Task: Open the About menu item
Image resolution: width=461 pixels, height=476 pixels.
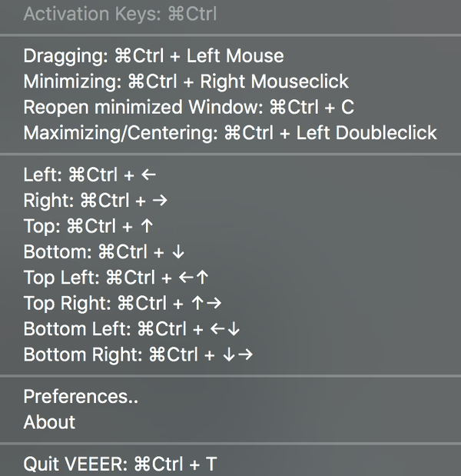Action: pos(49,422)
